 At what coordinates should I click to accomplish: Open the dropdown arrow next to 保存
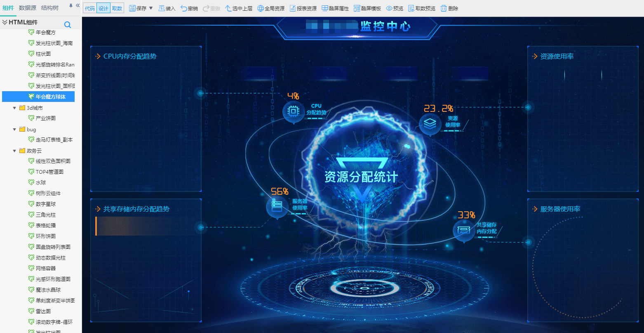(151, 8)
